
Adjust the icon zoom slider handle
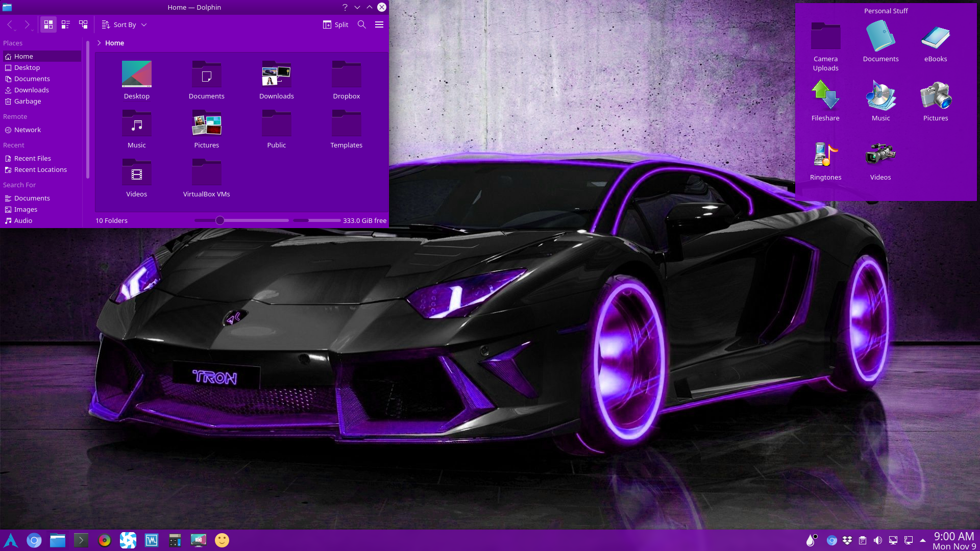click(x=220, y=220)
